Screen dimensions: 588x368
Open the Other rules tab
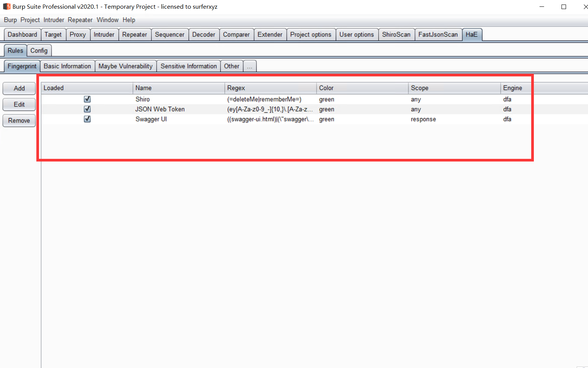232,66
